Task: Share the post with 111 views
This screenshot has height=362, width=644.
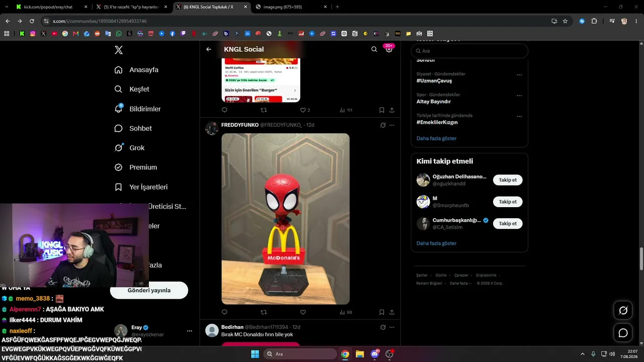Action: (392, 110)
